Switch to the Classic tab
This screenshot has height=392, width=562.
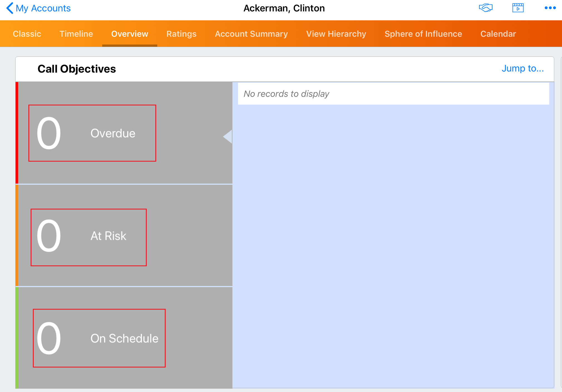click(27, 34)
